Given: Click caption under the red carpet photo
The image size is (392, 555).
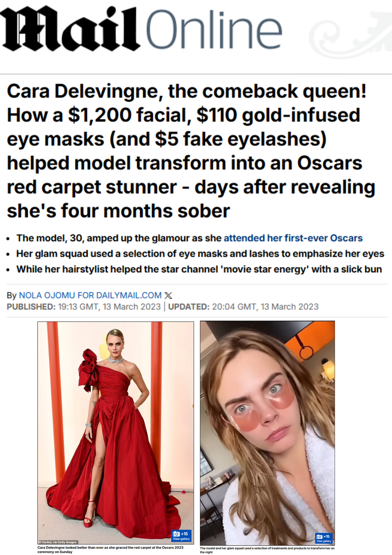Looking at the screenshot, I should pyautogui.click(x=110, y=549).
